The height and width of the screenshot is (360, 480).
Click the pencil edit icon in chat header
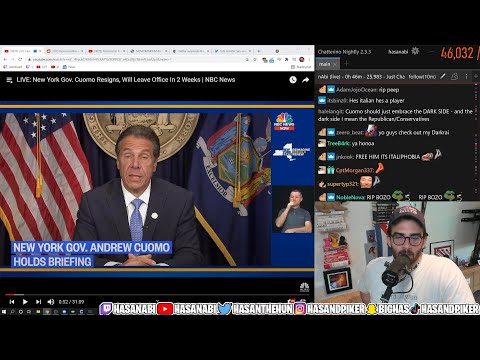click(443, 76)
